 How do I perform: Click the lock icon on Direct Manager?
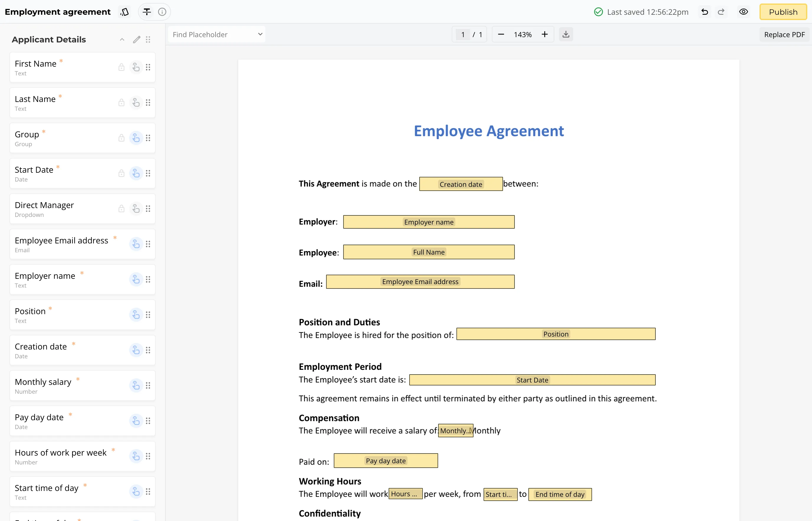[121, 209]
